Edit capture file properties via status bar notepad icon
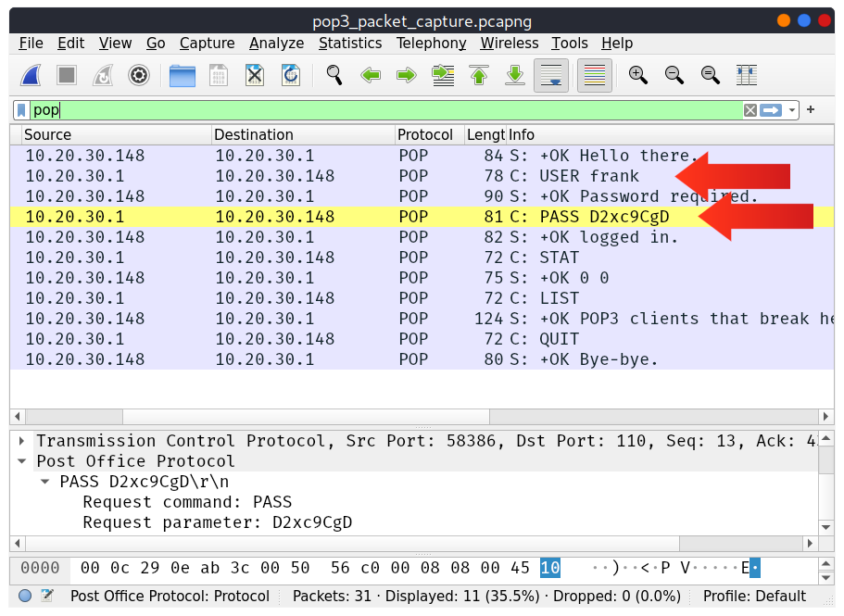 (47, 597)
